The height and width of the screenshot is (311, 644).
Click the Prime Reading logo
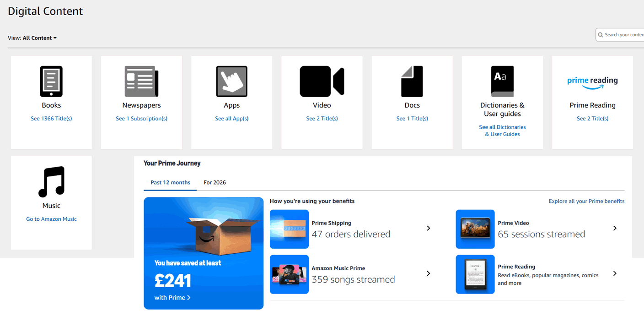pos(592,82)
